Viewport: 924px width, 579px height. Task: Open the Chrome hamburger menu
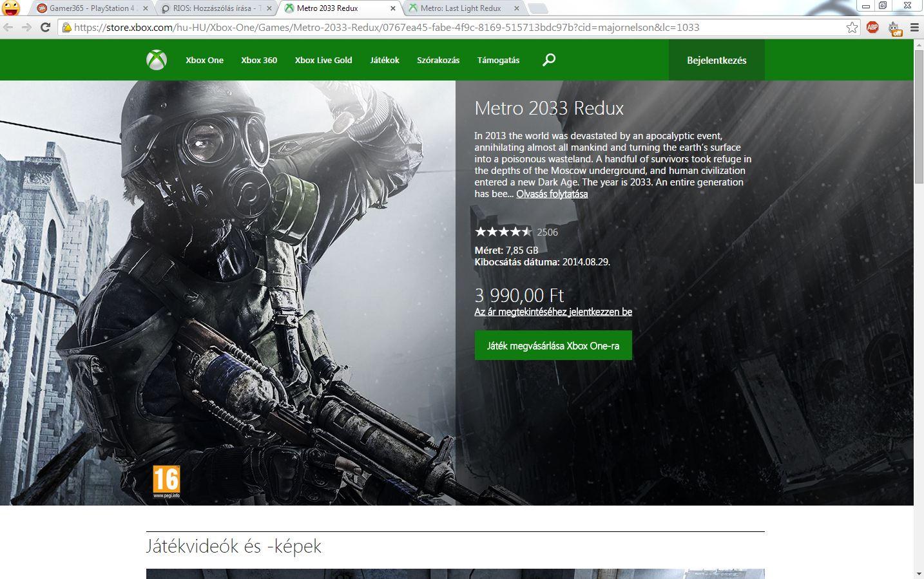(x=914, y=27)
